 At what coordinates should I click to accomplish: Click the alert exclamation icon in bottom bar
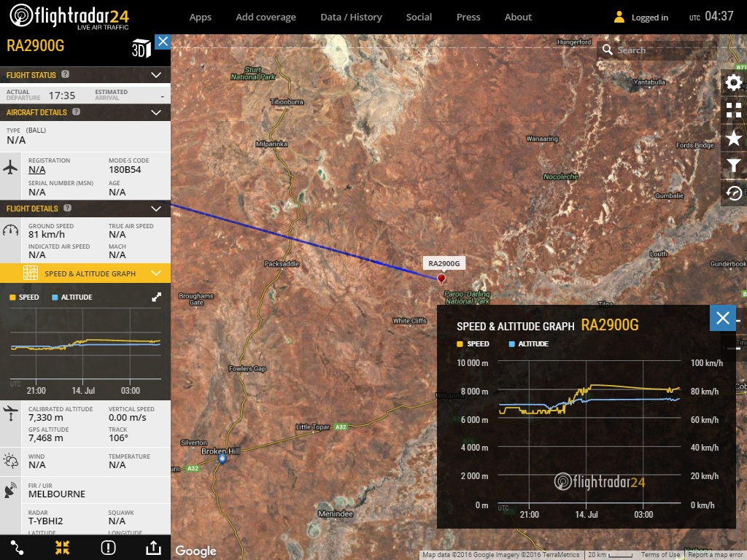coord(108,547)
